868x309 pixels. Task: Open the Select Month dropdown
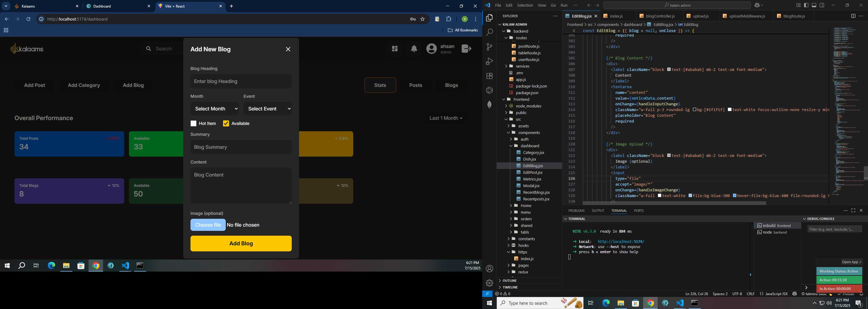pos(215,109)
